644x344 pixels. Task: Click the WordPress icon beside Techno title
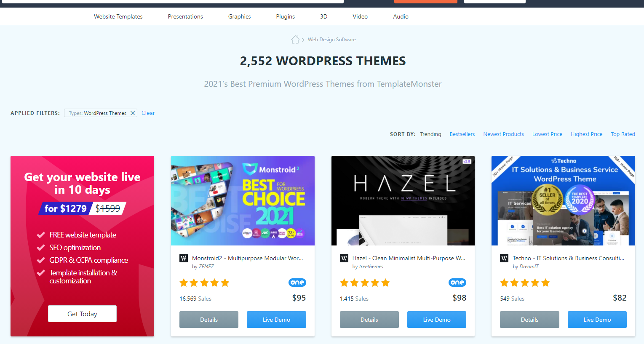pyautogui.click(x=504, y=258)
